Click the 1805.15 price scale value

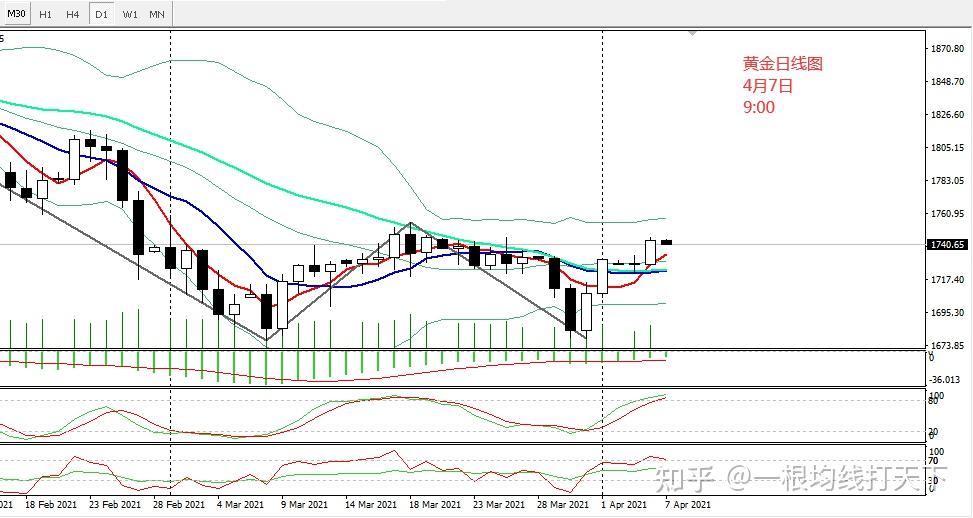(947, 147)
